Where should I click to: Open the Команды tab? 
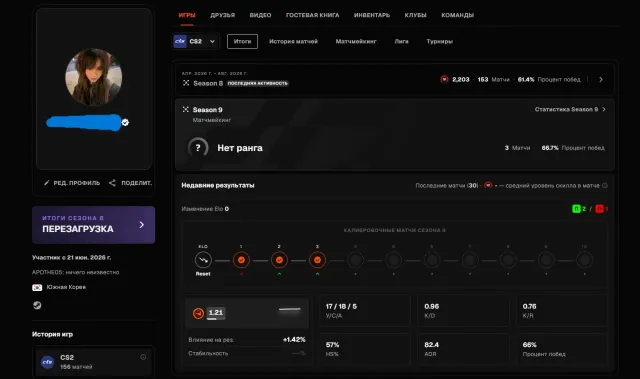coord(458,15)
